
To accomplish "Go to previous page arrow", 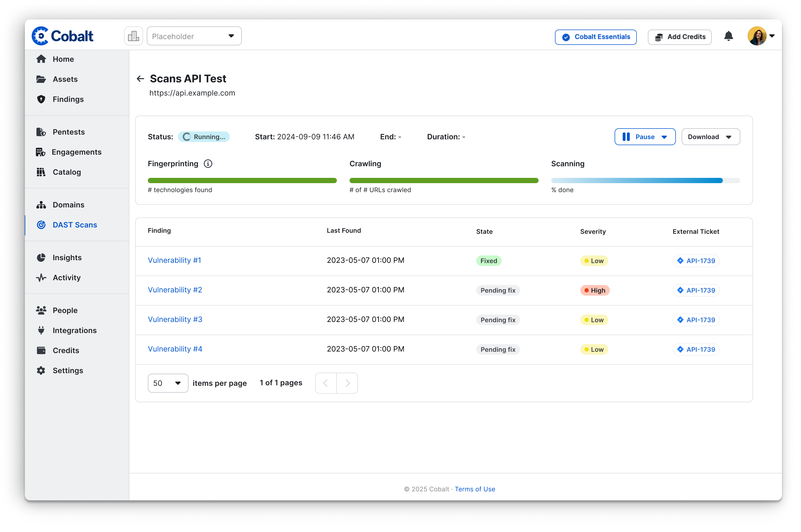I will point(326,383).
